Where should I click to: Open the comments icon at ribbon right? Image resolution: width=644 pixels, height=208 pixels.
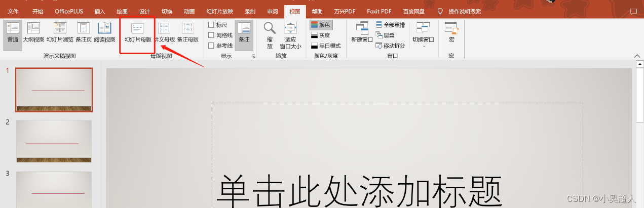coord(633,11)
